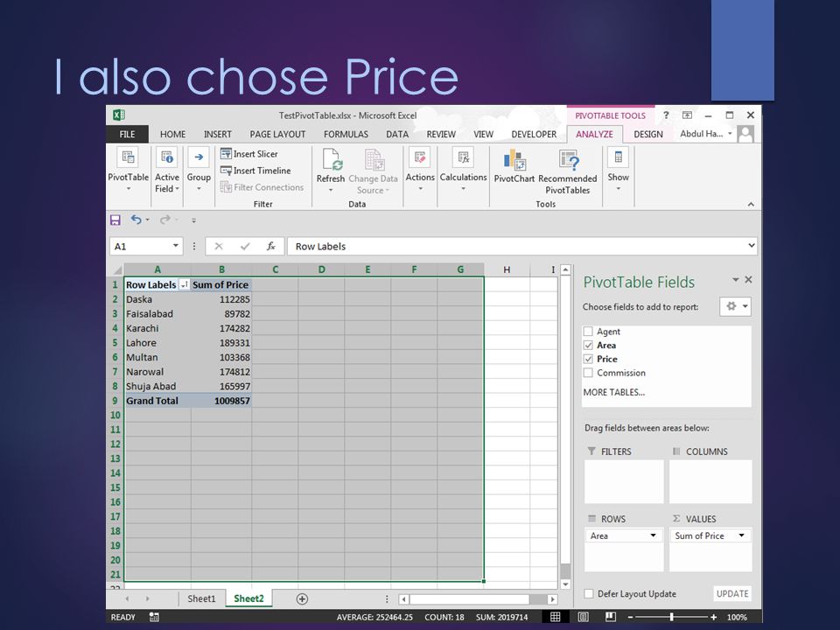Select cell containing 174282
840x630 pixels.
tap(221, 328)
